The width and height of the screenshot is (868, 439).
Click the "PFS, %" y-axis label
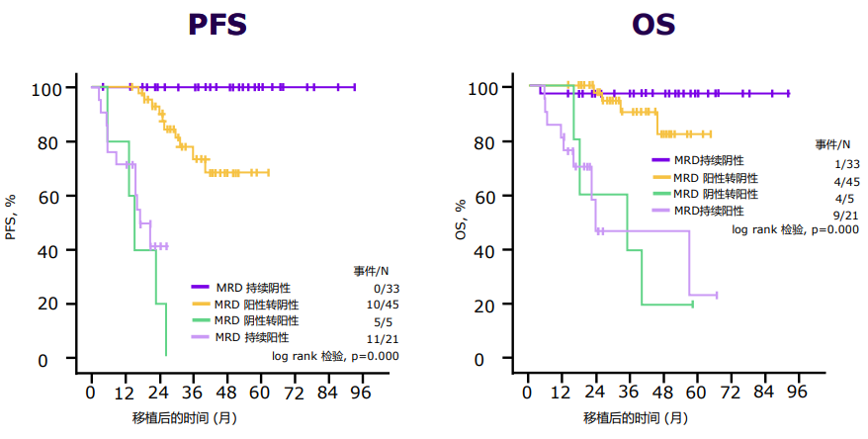(13, 216)
